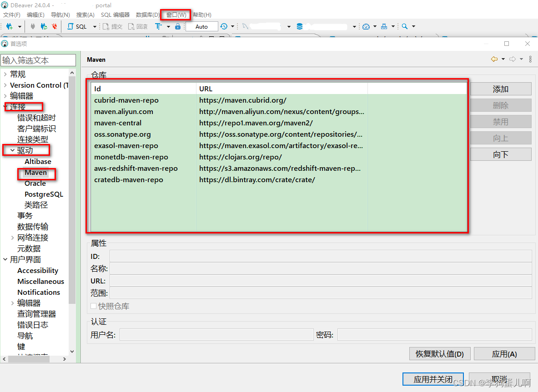This screenshot has height=392, width=538.
Task: Click the 恢复默认值(D) button
Action: coord(439,354)
